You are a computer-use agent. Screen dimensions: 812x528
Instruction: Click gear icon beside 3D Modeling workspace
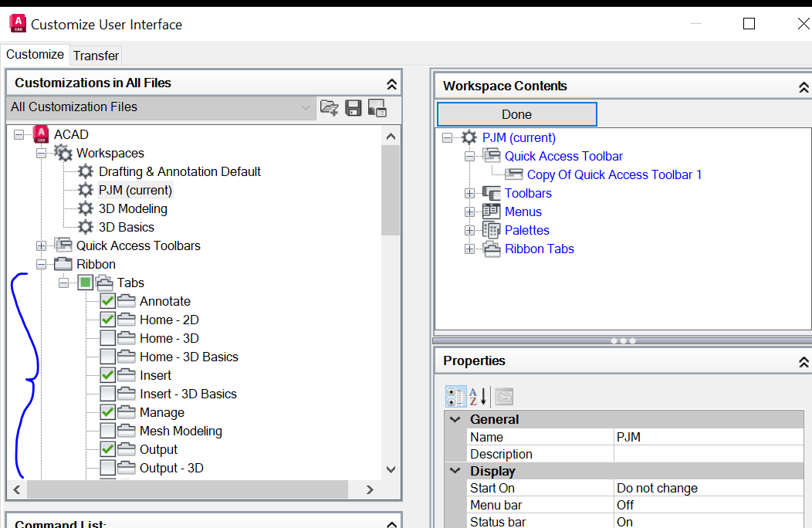pos(86,209)
